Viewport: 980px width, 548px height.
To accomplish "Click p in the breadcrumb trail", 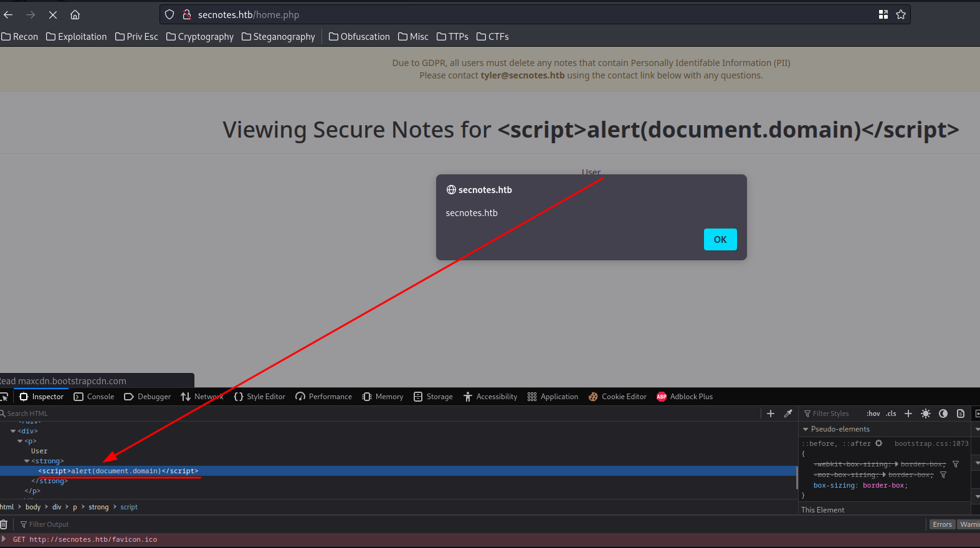I will point(75,507).
